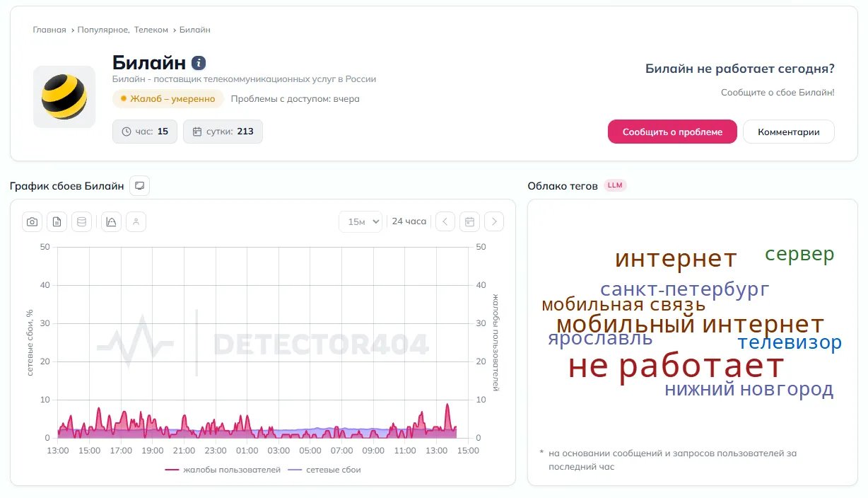Click the 01:00 x-axis label
The width and height of the screenshot is (868, 498).
247,451
